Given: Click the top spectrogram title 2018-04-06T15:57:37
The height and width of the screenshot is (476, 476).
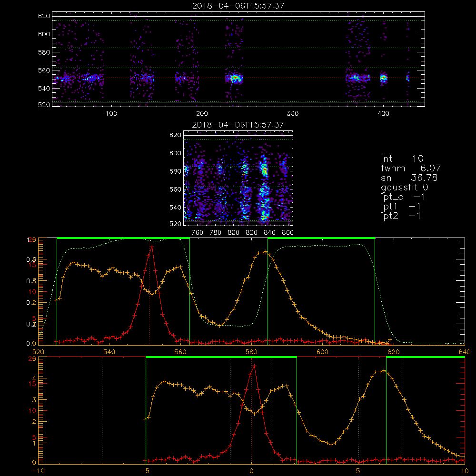Looking at the screenshot, I should [238, 6].
